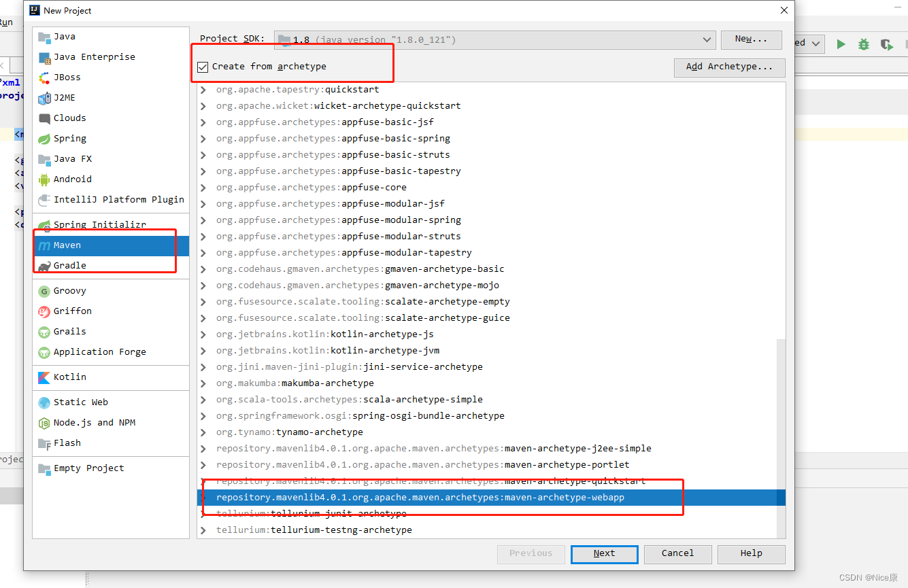The width and height of the screenshot is (908, 588).
Task: Select spring-osgi-bundle-archetype row
Action: pos(487,416)
